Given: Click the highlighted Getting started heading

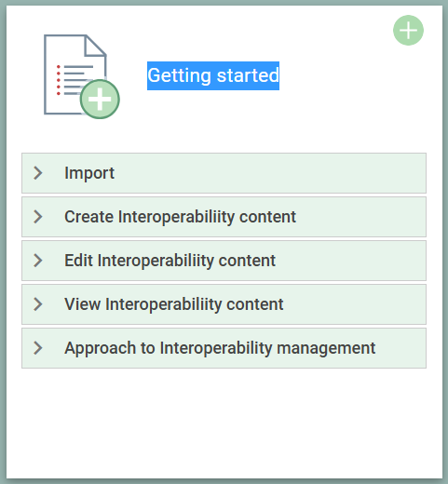Looking at the screenshot, I should tap(213, 75).
